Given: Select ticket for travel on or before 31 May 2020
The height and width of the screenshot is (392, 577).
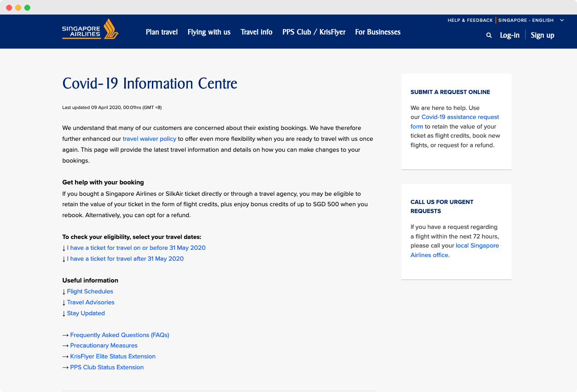Looking at the screenshot, I should pyautogui.click(x=136, y=248).
